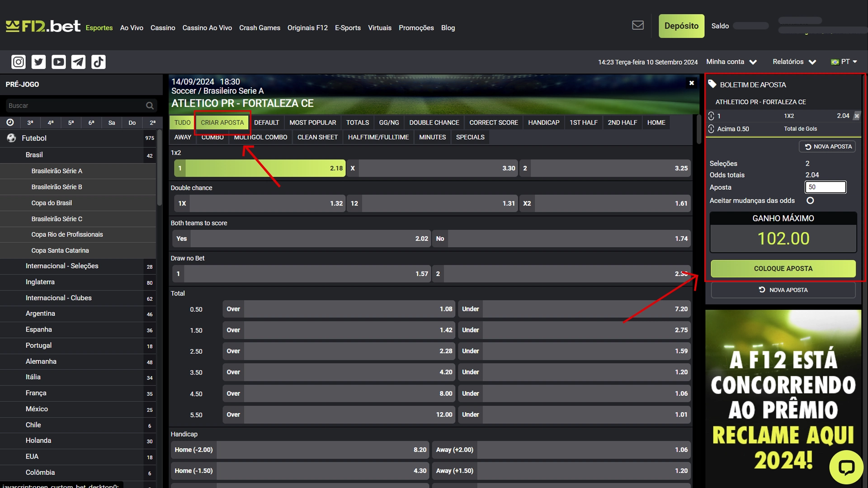Expand the Relatórios dropdown
This screenshot has height=488, width=868.
794,62
